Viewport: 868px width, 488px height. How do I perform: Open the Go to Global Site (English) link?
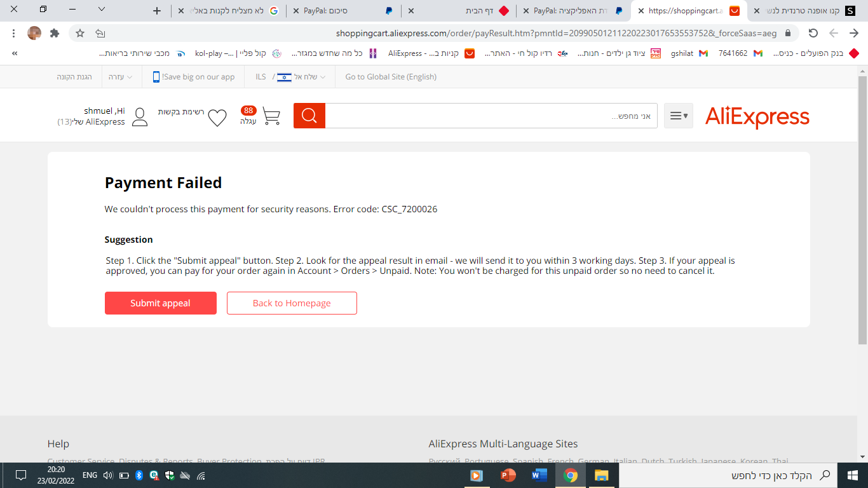point(391,77)
